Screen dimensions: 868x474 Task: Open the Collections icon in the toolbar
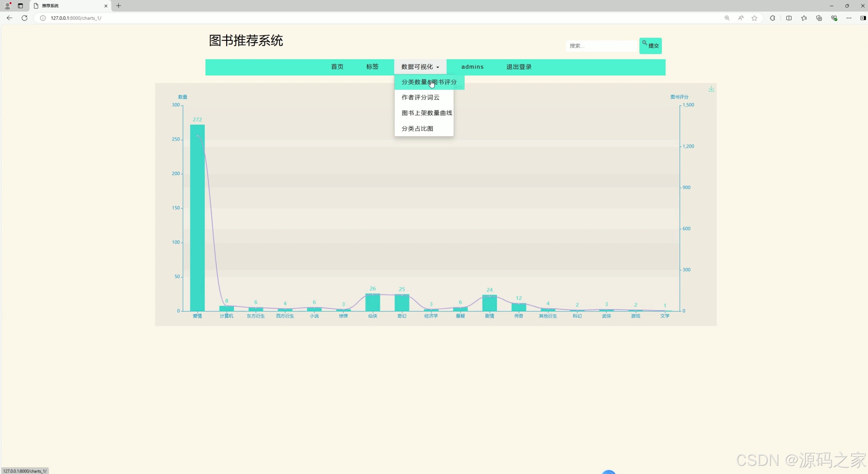point(819,18)
